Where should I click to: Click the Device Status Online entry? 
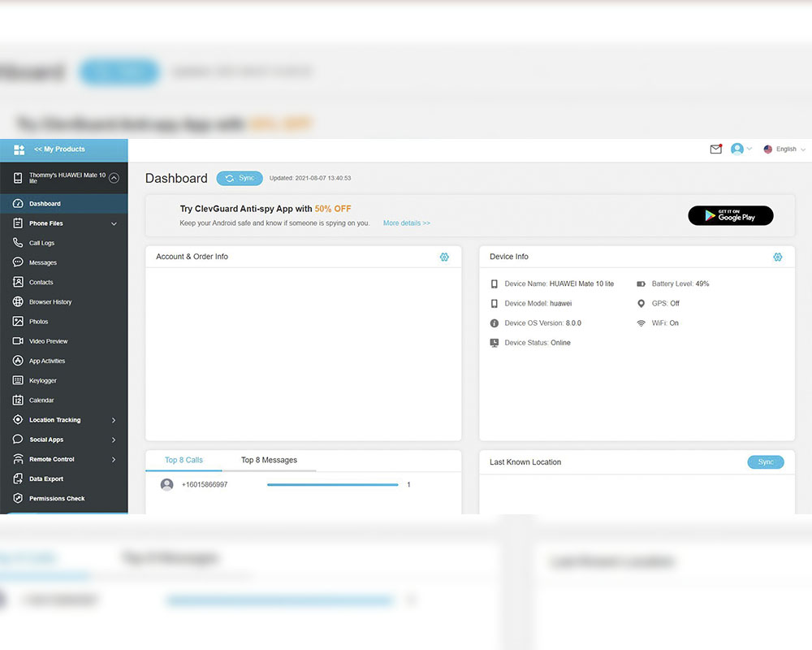530,343
